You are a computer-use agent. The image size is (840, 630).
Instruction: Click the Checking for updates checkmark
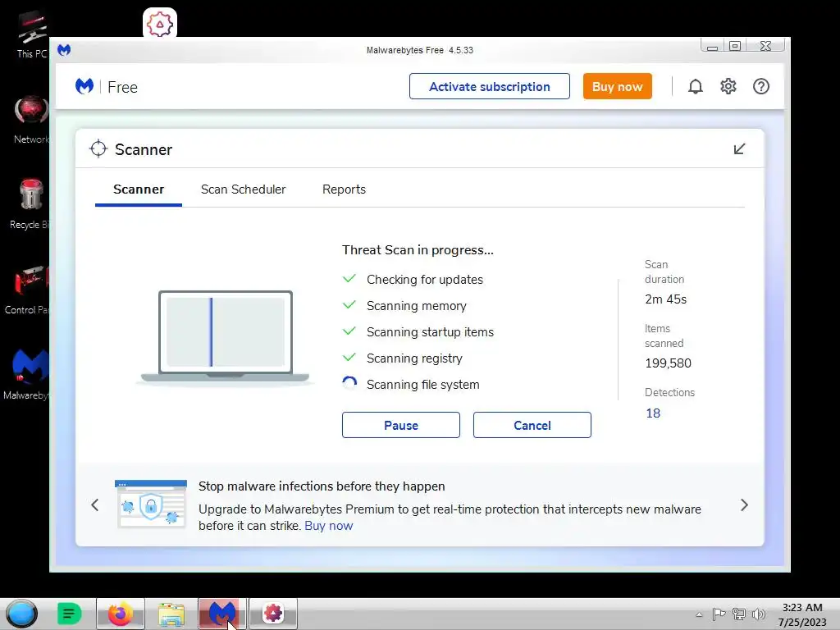pos(349,279)
